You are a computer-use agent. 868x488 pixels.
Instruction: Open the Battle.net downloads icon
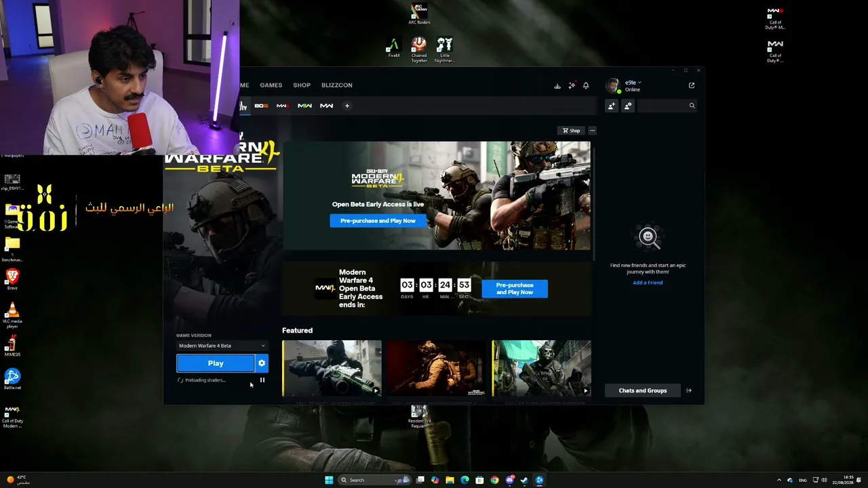tap(557, 85)
